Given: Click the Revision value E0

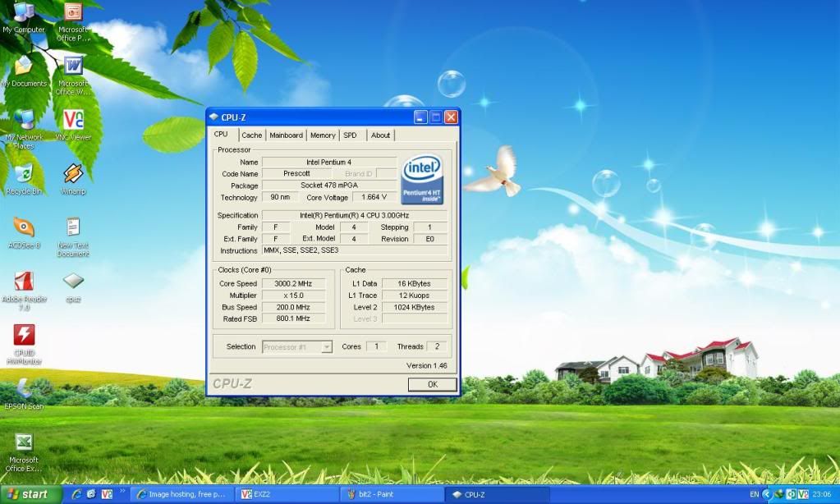Looking at the screenshot, I should coord(429,239).
